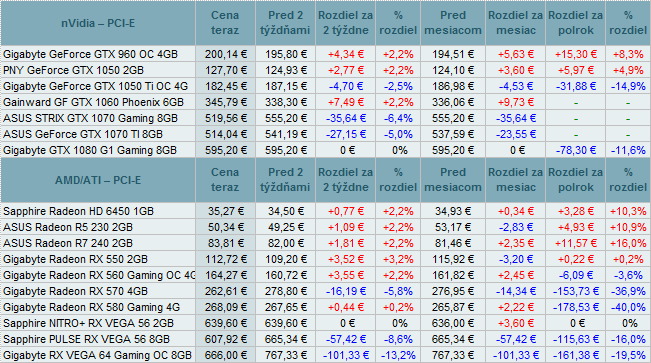This screenshot has width=651, height=363.
Task: Click the Sapphire NITRO+ RX VEGA 56 2GB entry
Action: [x=88, y=323]
